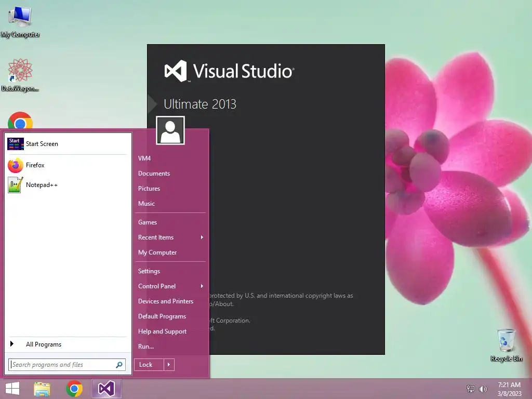Select the Chrome desktop icon
Image resolution: width=532 pixels, height=399 pixels.
point(20,121)
